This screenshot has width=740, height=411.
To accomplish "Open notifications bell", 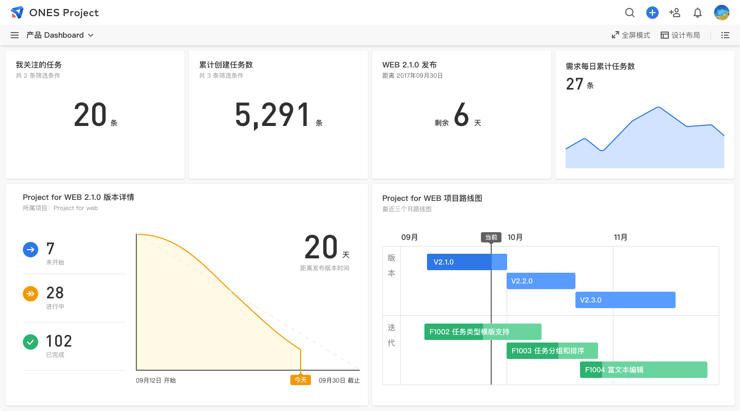I will pyautogui.click(x=698, y=13).
